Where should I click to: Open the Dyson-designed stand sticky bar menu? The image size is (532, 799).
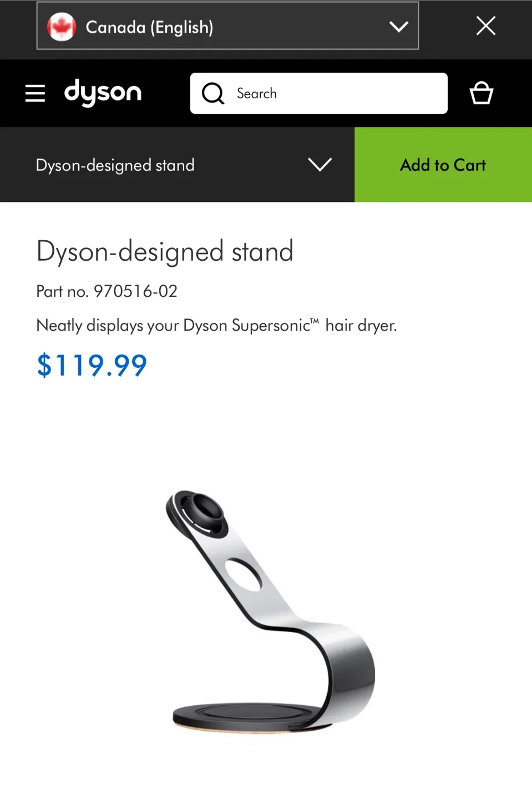[x=177, y=165]
